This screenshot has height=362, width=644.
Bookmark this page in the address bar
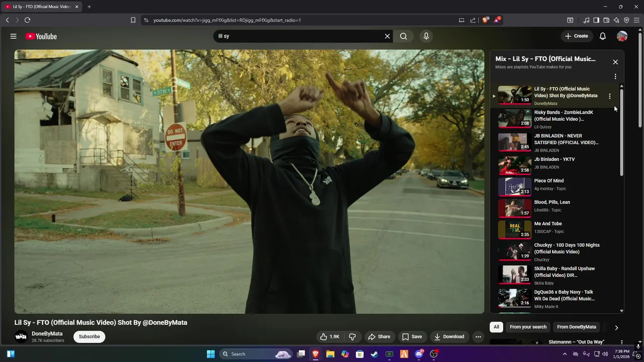[x=133, y=20]
